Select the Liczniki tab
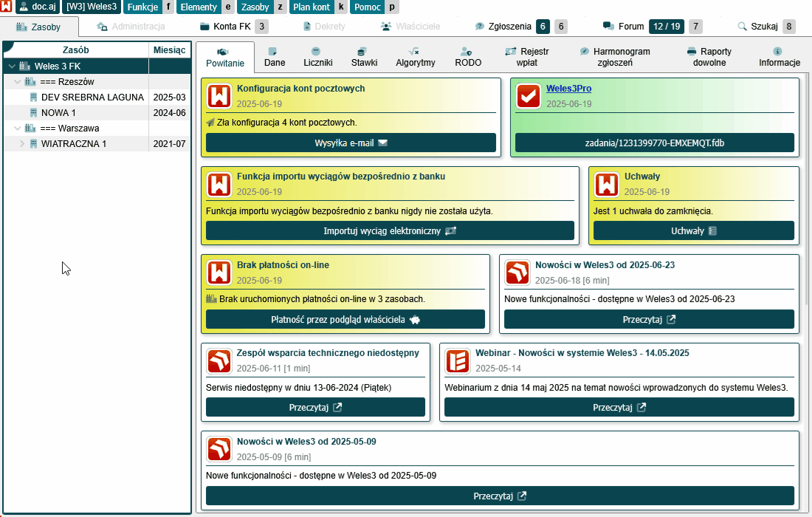 click(x=318, y=57)
